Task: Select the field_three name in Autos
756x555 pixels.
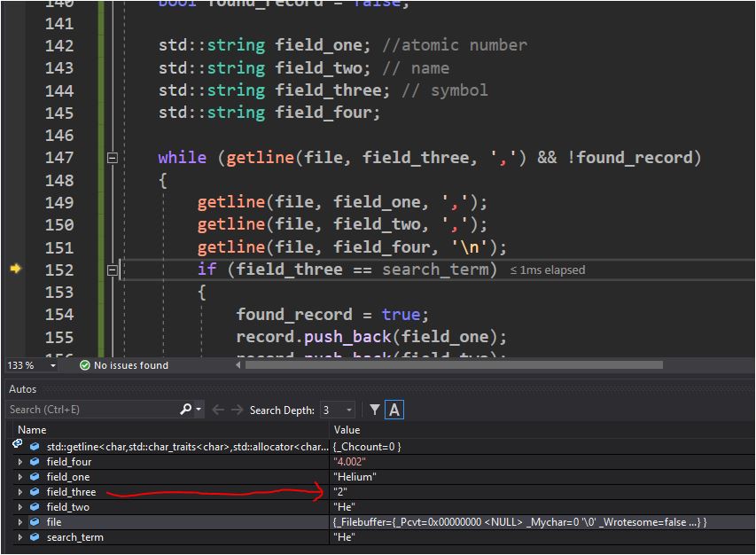Action: (72, 492)
